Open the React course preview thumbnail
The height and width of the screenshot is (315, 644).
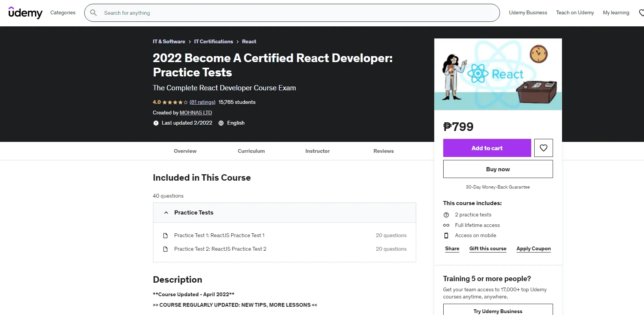pos(498,75)
